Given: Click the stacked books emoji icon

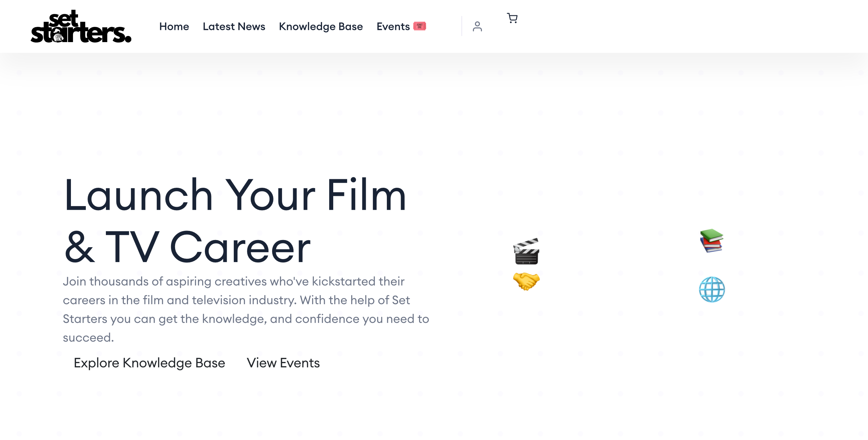Looking at the screenshot, I should (712, 240).
